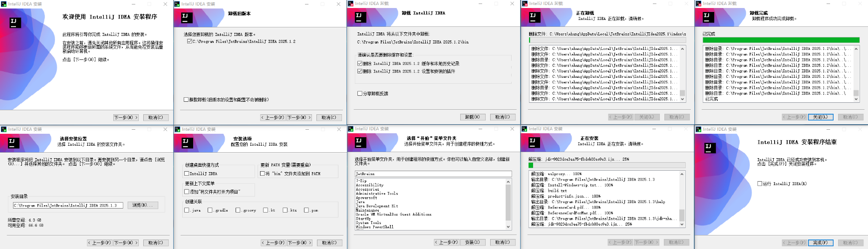Image resolution: width=868 pixels, height=249 pixels.
Task: Click 下一步(N) in the 欢迎使用 welcome window
Action: coord(126,117)
